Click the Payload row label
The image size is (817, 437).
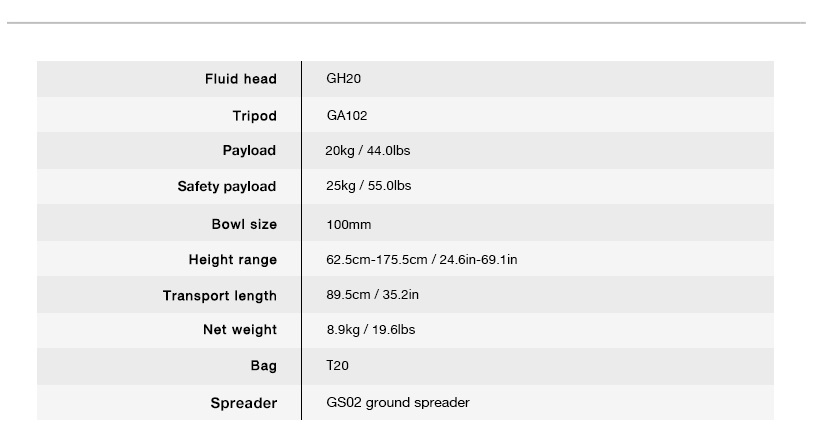coord(249,151)
